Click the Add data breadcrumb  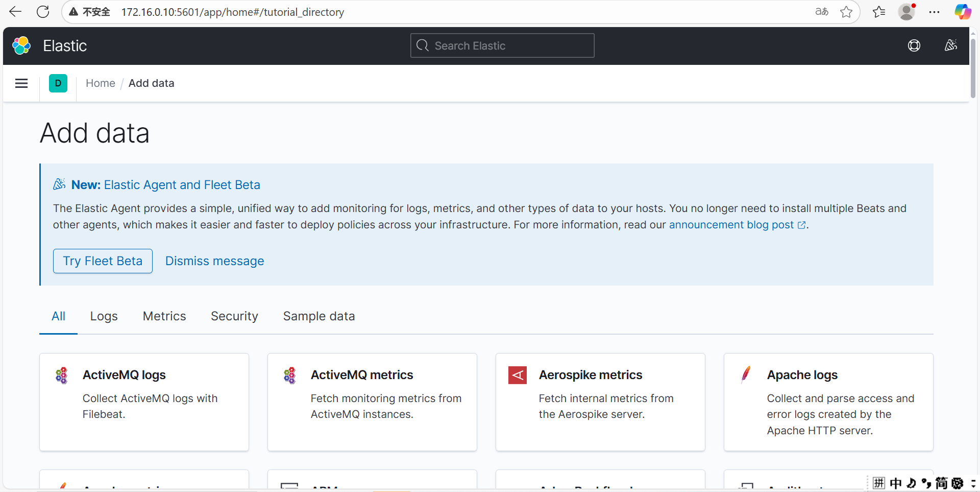[151, 83]
